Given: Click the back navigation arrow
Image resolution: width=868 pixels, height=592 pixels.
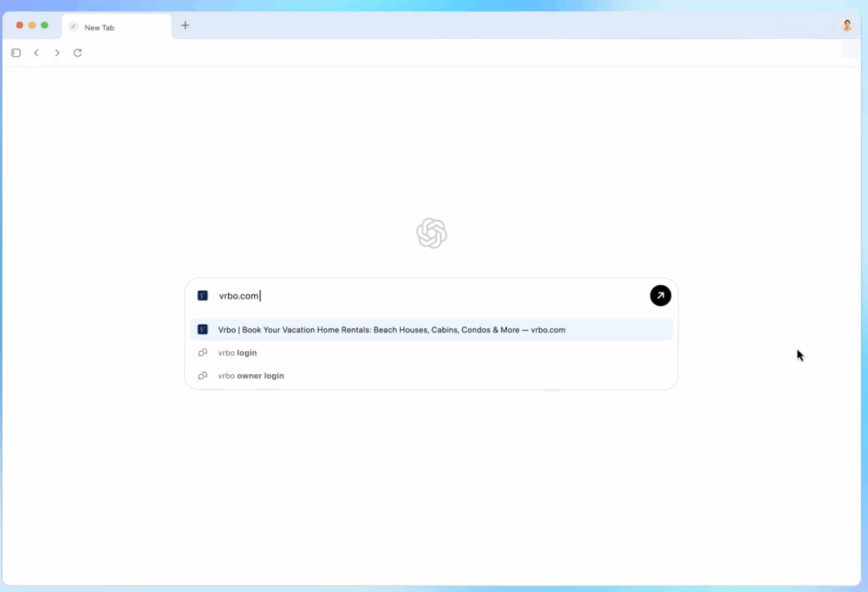Looking at the screenshot, I should [x=36, y=53].
